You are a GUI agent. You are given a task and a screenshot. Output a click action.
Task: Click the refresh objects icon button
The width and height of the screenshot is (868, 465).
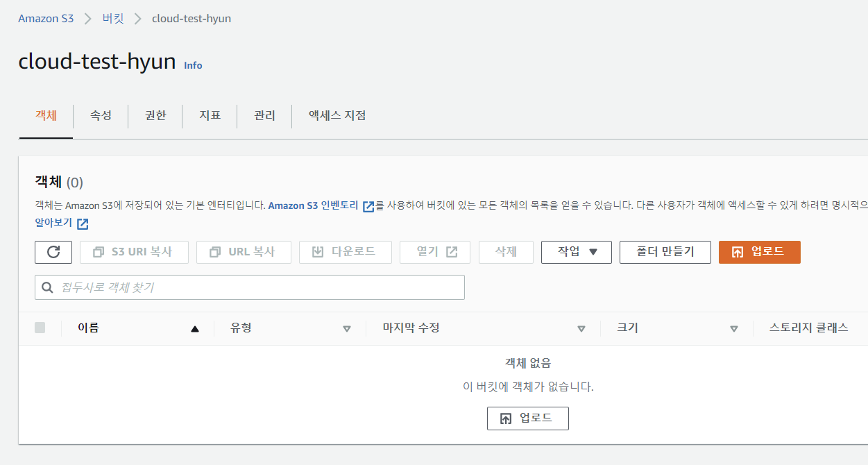click(x=53, y=252)
